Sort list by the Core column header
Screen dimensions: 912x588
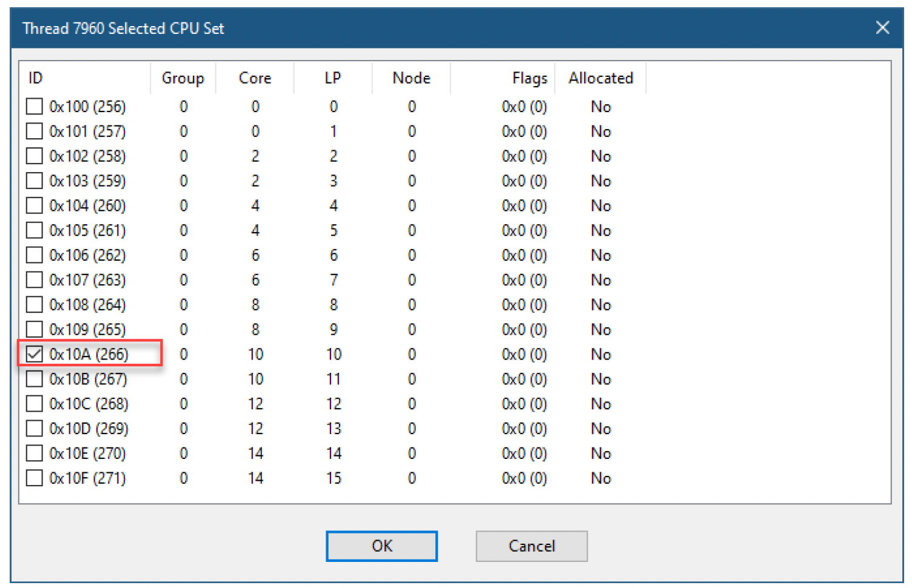[255, 78]
